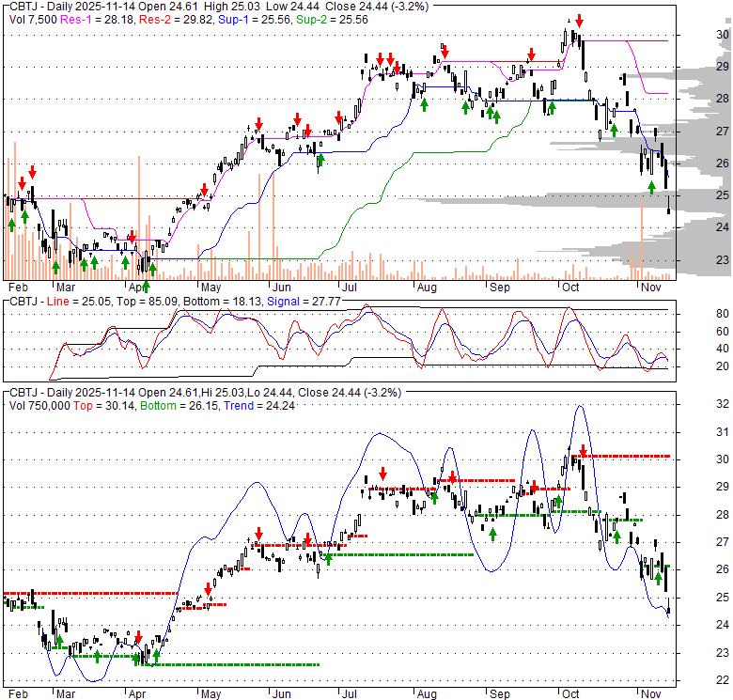Image resolution: width=733 pixels, height=700 pixels.
Task: Click the blue 'Trend = 24.24' label
Action: (259, 406)
